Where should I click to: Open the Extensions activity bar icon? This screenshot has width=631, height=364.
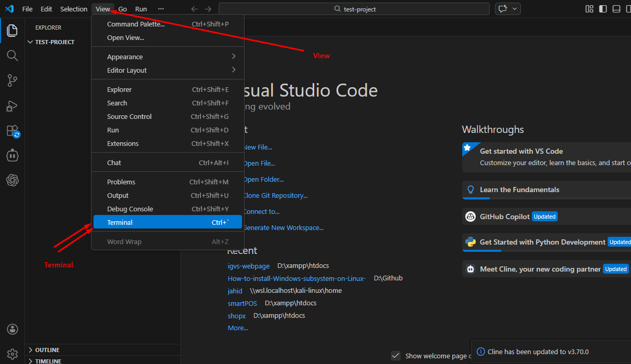12,131
